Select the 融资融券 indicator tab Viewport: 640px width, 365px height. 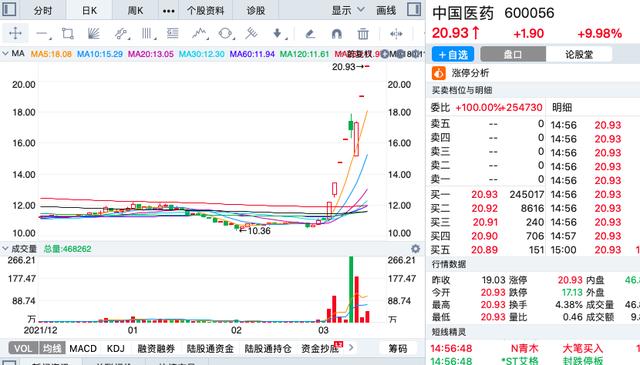coord(156,348)
